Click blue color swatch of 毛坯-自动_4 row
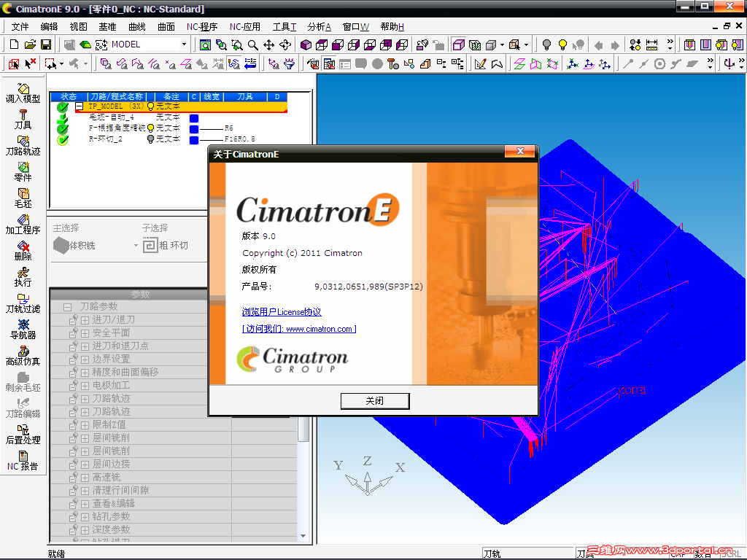This screenshot has height=560, width=747. click(x=194, y=118)
